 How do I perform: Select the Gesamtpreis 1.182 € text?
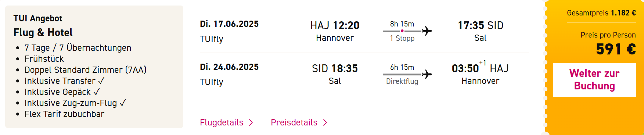pyautogui.click(x=601, y=13)
